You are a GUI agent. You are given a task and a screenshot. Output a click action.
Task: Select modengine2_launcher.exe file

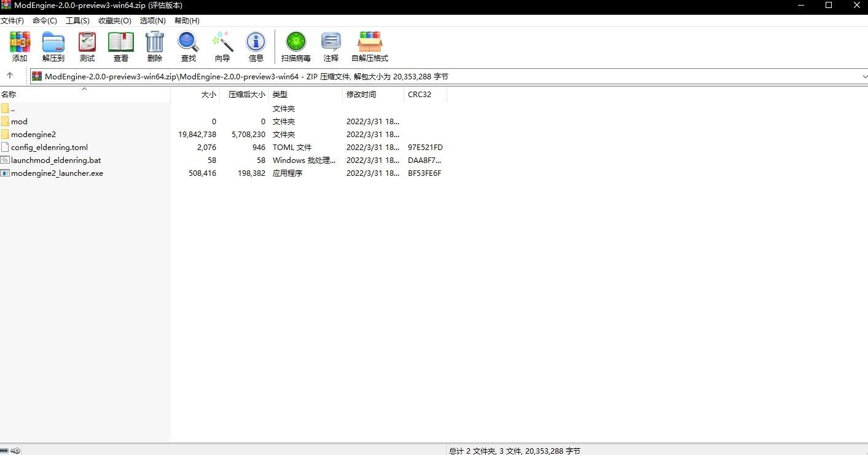[57, 173]
